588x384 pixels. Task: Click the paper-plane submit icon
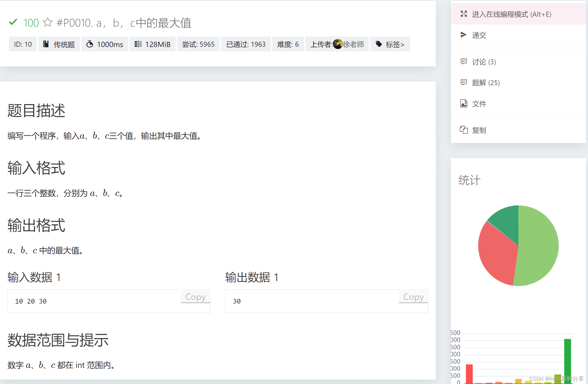click(x=463, y=35)
